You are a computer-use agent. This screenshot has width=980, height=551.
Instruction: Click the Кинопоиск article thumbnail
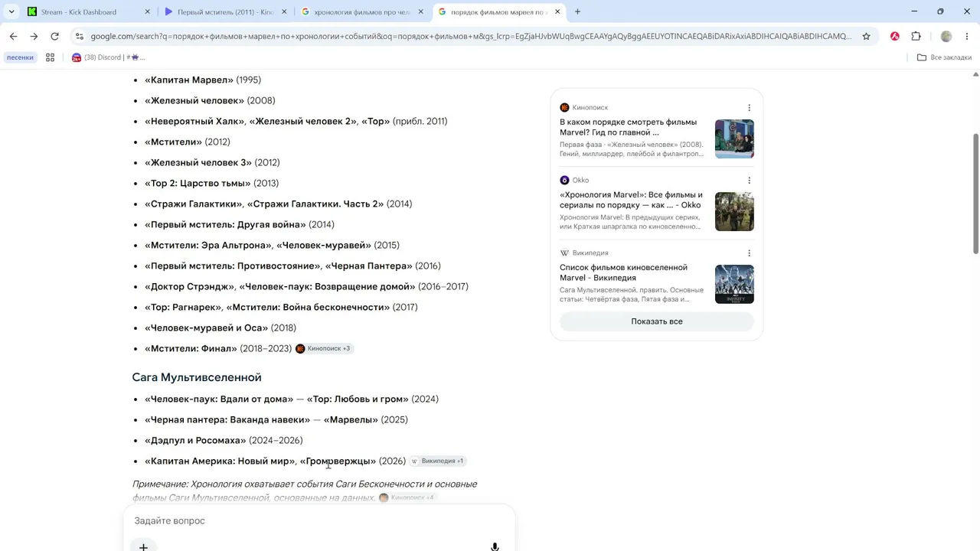point(734,139)
